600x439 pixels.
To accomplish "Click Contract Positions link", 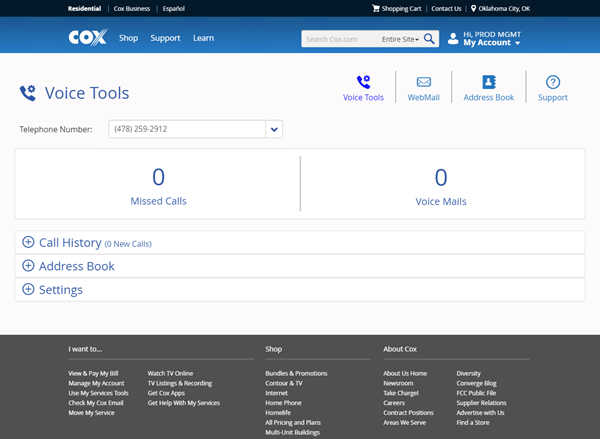I will (409, 413).
